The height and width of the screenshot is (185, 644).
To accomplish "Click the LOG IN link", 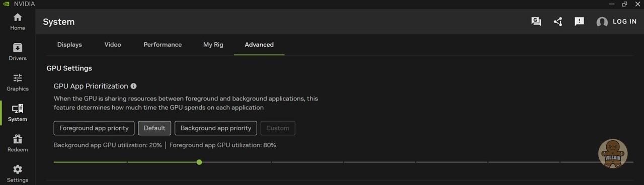I will tap(625, 22).
